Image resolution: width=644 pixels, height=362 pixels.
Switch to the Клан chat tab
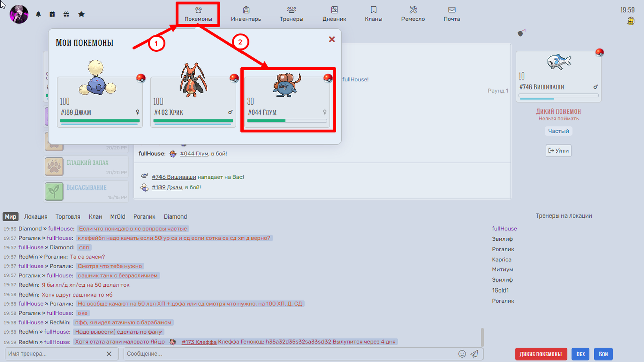(x=95, y=216)
